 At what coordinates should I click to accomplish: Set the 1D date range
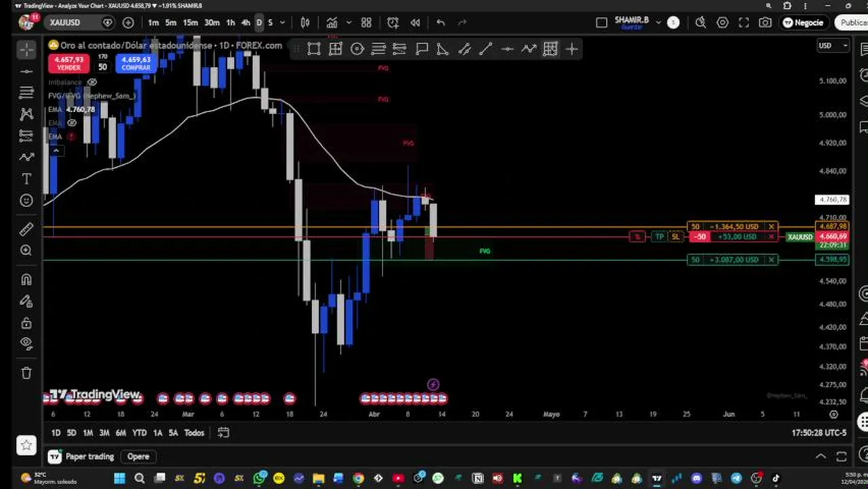56,433
